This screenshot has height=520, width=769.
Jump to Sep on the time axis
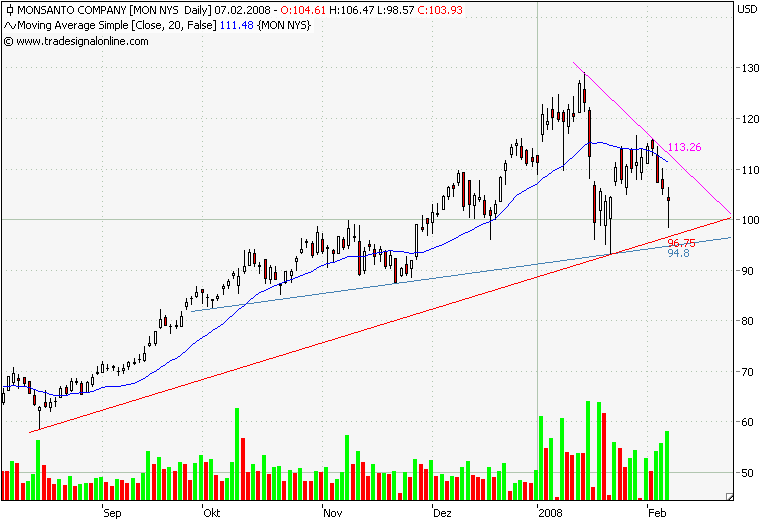tap(111, 512)
